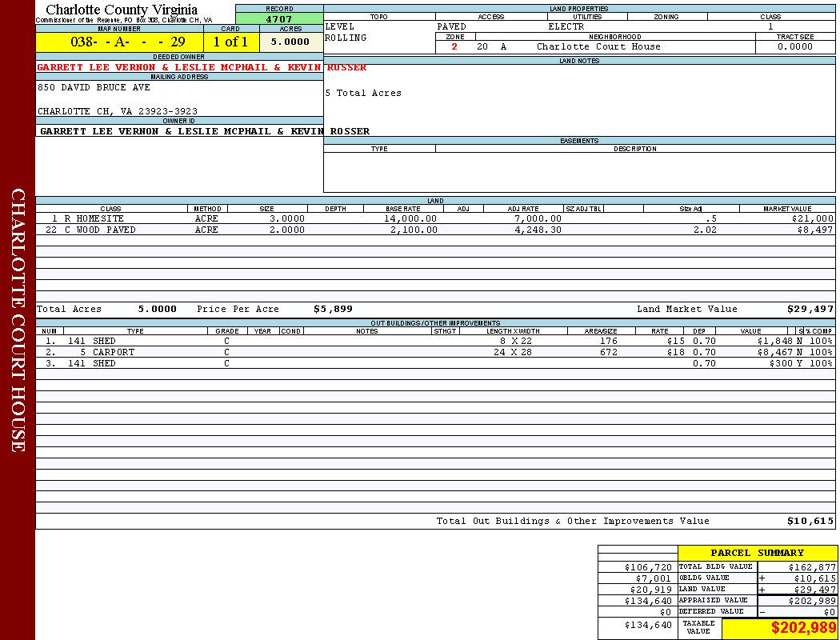Select the '5 Total Acres' land note
This screenshot has height=640, width=840.
pyautogui.click(x=363, y=94)
